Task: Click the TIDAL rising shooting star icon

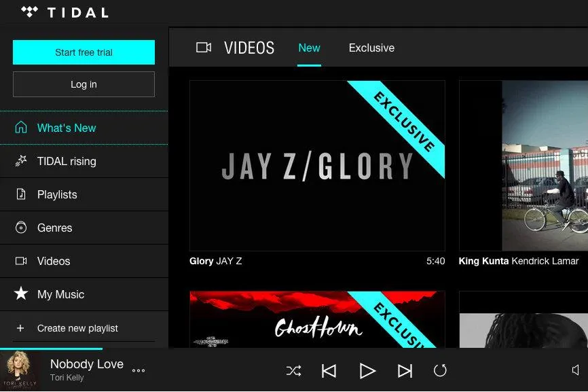Action: (x=21, y=161)
